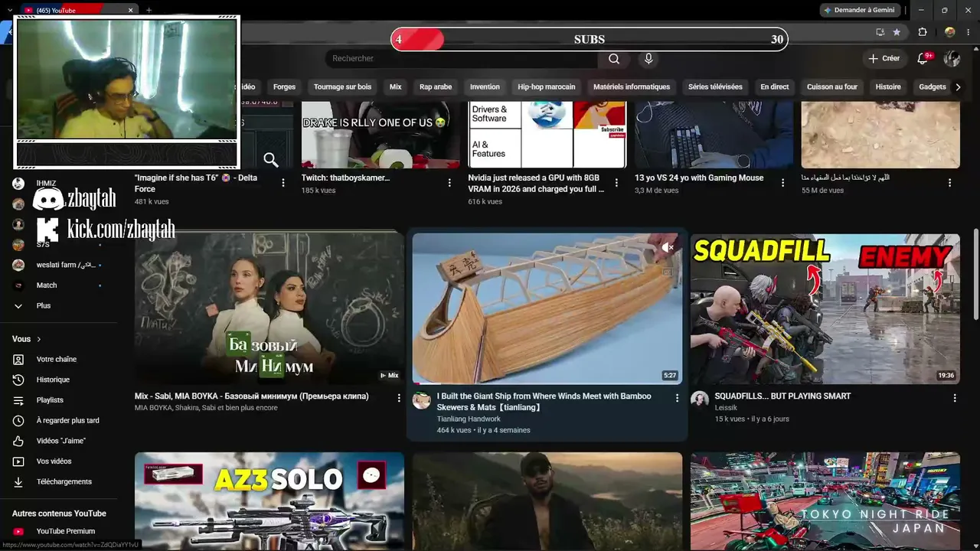Unmute the Giant Ship video preview
The height and width of the screenshot is (551, 980).
click(x=668, y=247)
